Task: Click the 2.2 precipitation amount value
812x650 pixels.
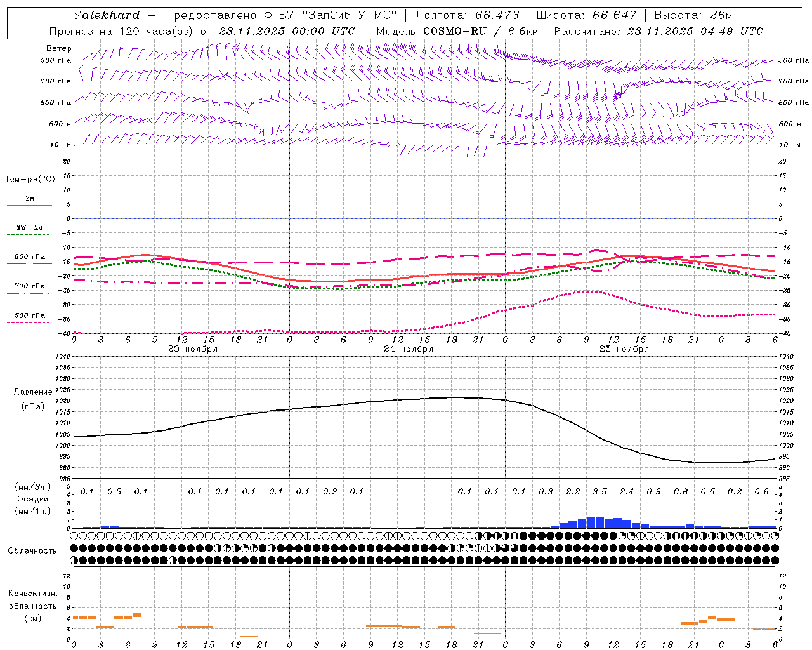Action: coord(573,492)
